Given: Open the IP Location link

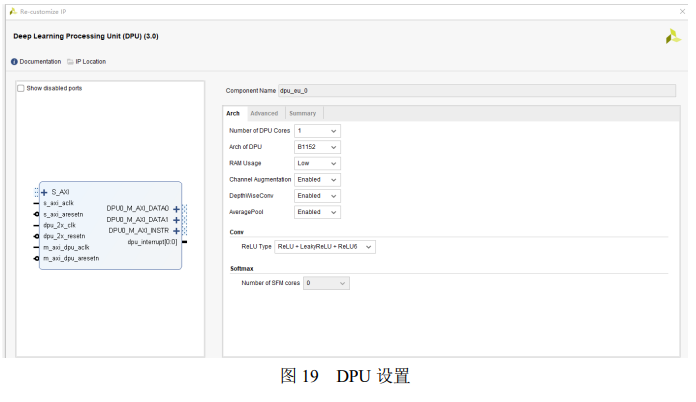Looking at the screenshot, I should 91,62.
